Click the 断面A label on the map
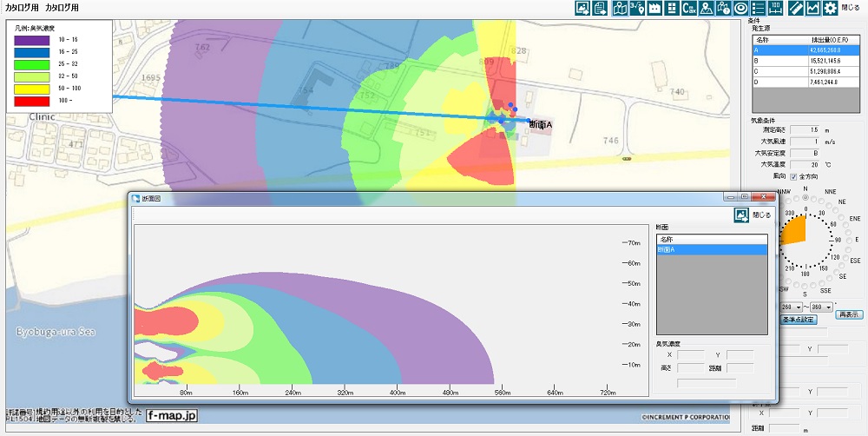This screenshot has height=436, width=868. point(541,125)
